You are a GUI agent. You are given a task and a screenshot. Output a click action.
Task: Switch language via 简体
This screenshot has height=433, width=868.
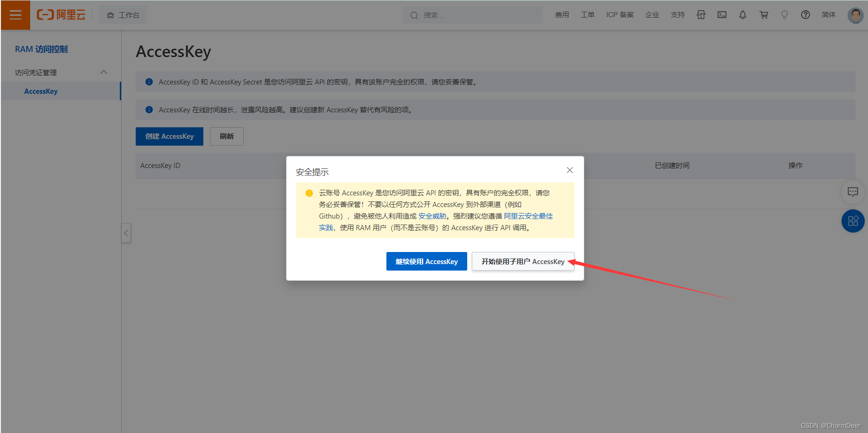[829, 15]
